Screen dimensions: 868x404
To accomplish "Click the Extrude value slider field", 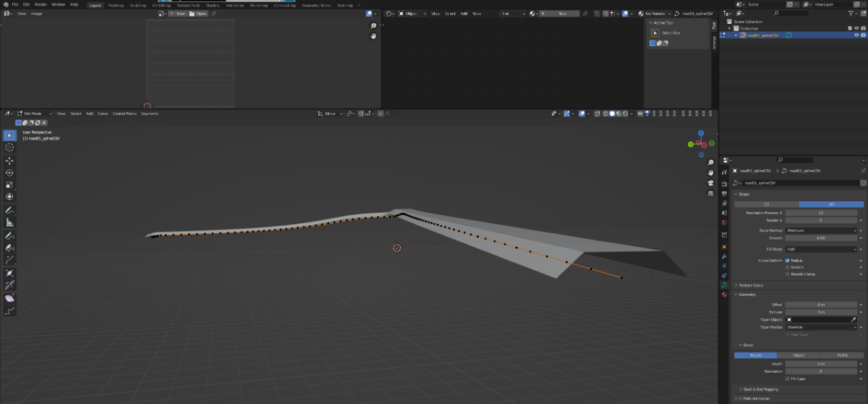I will tap(821, 312).
